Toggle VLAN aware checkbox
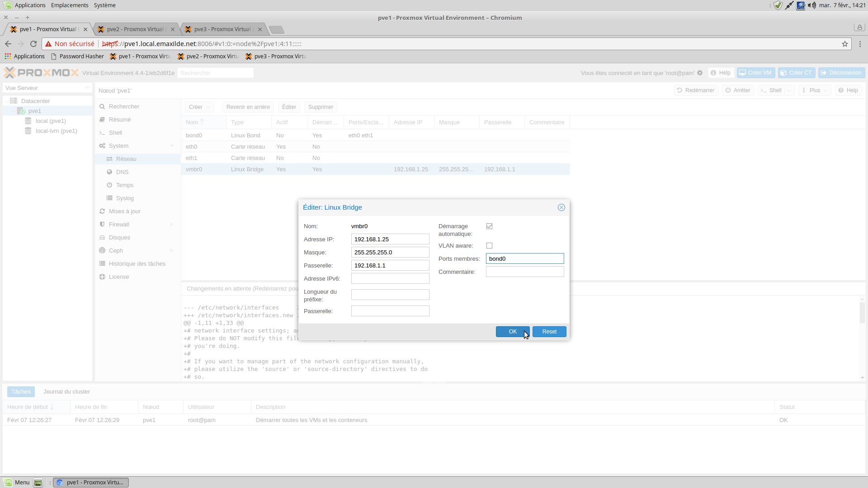868x488 pixels. pos(489,246)
